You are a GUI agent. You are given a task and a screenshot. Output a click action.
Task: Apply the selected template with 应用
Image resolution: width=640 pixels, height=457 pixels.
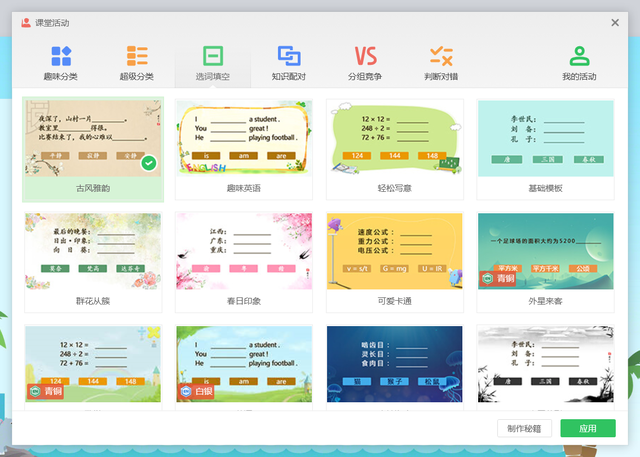(x=588, y=428)
